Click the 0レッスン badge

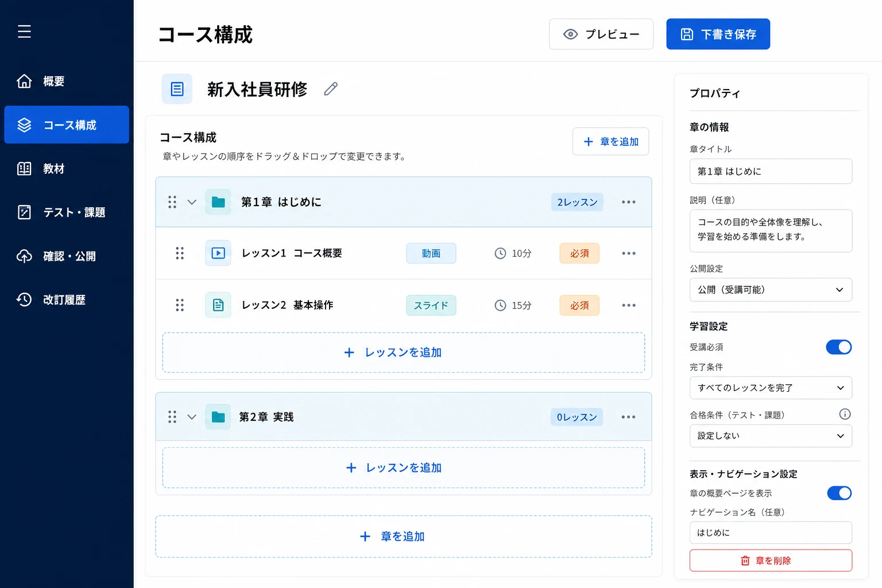coord(577,417)
